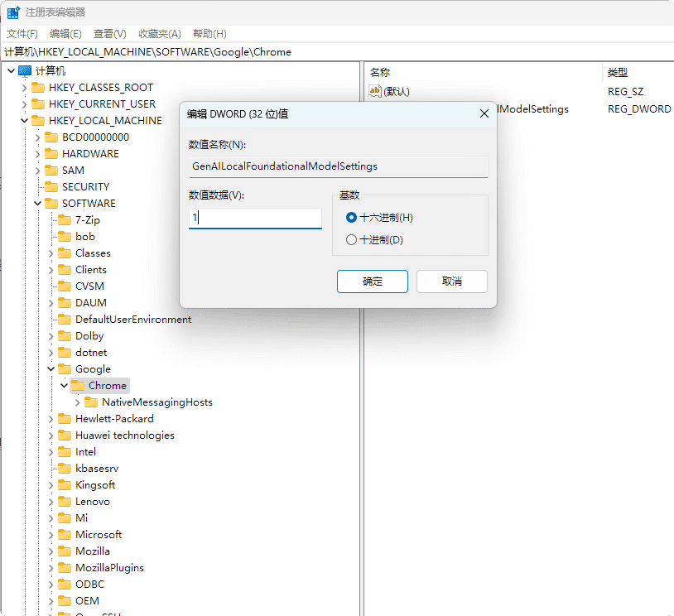Open the 查看(V) menu
Image resolution: width=674 pixels, height=616 pixels.
tap(110, 33)
